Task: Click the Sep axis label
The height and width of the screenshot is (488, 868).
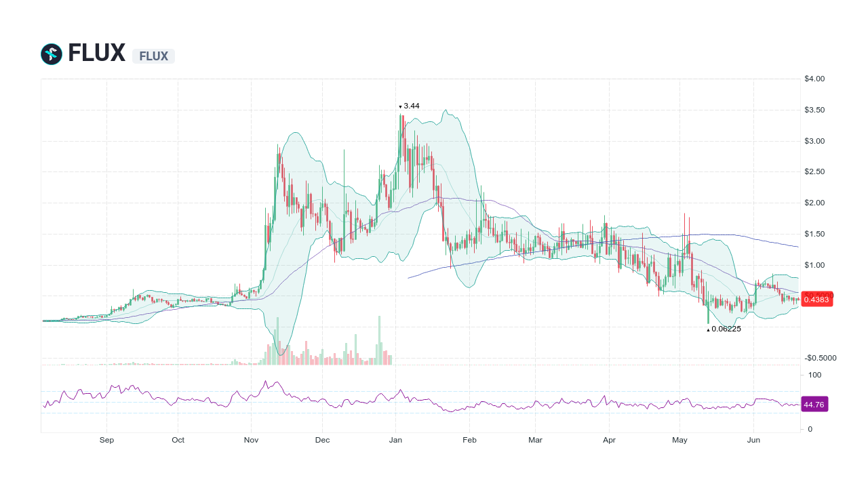Action: 106,440
